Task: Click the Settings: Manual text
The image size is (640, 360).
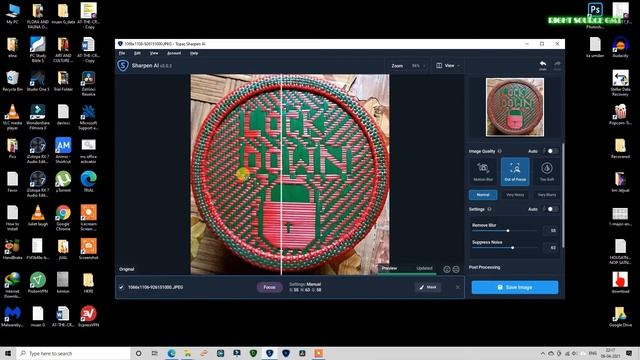Action: 305,284
